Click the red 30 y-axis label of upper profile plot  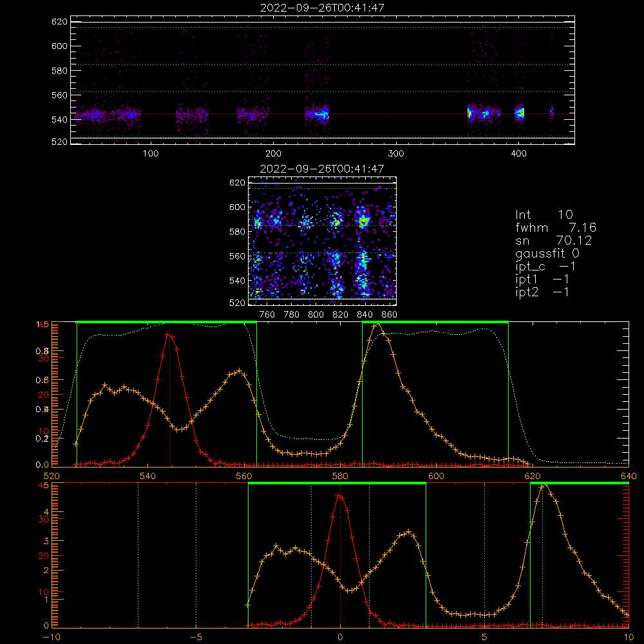44,359
